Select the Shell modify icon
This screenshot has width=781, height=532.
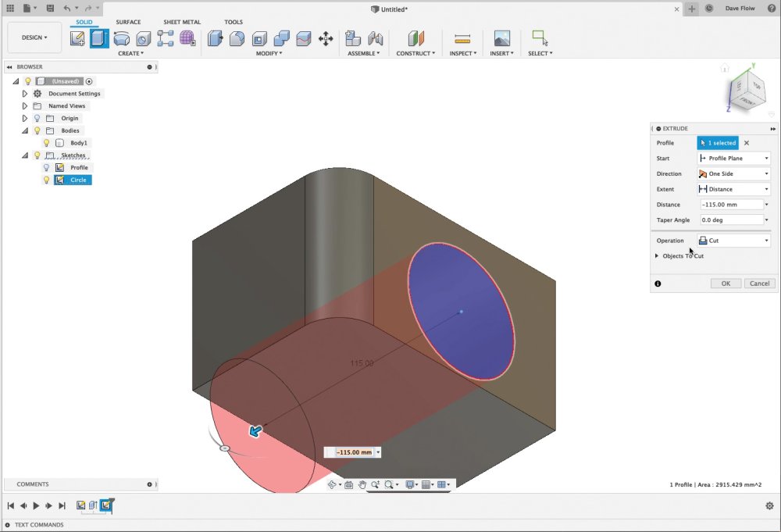click(259, 38)
